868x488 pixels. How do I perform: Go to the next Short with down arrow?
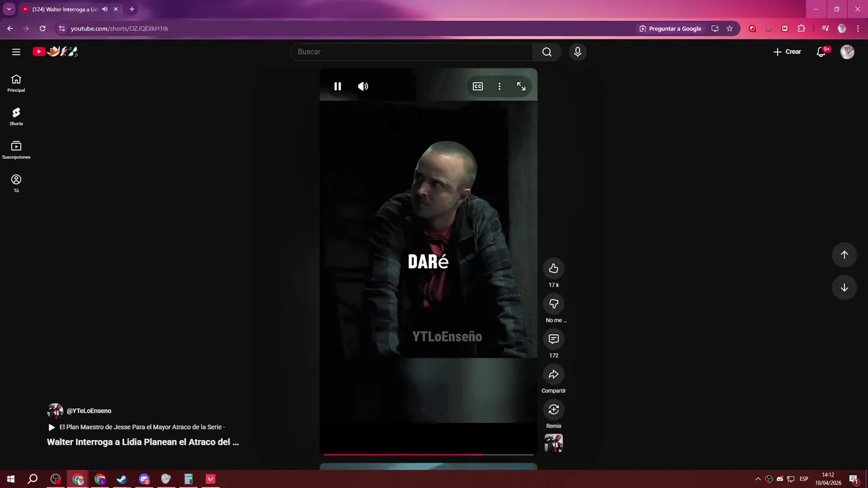844,287
